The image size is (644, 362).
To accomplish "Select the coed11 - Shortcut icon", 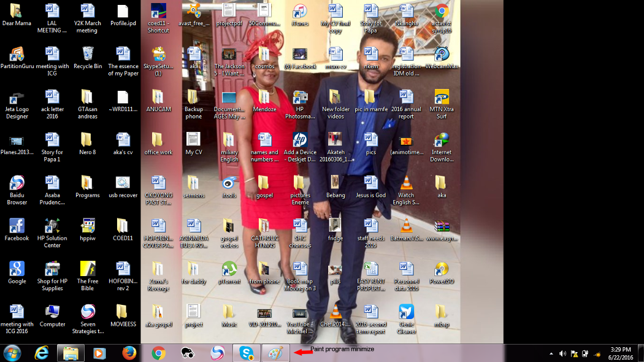I will click(158, 18).
